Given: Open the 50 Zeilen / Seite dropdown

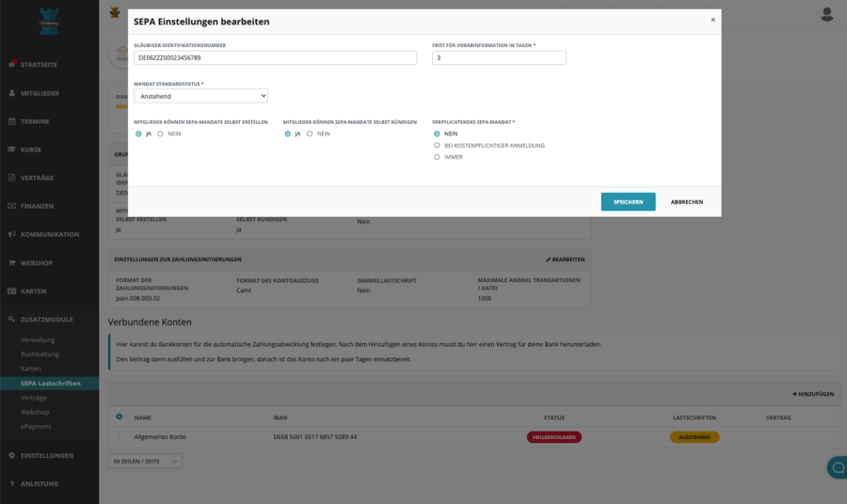Looking at the screenshot, I should (145, 462).
